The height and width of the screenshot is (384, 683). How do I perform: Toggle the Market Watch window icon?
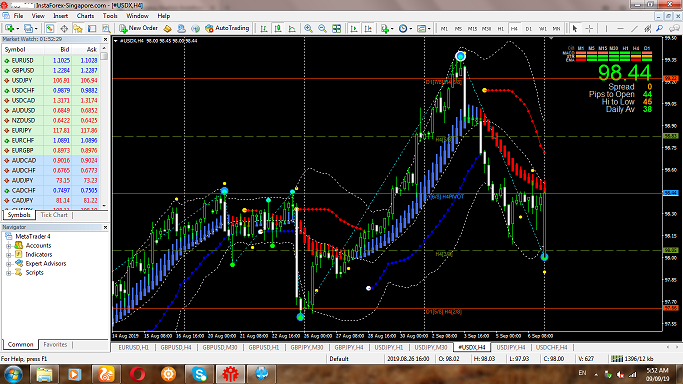(x=50, y=28)
